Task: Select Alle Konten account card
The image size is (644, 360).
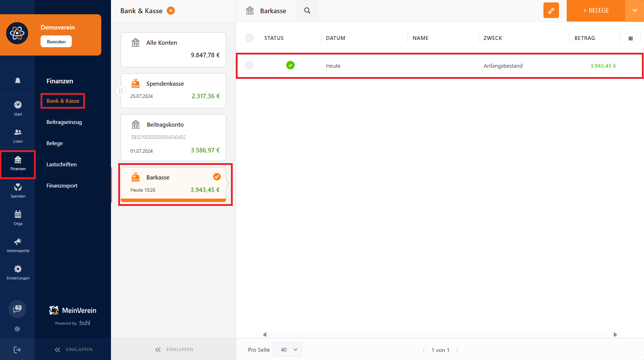Action: coord(173,50)
